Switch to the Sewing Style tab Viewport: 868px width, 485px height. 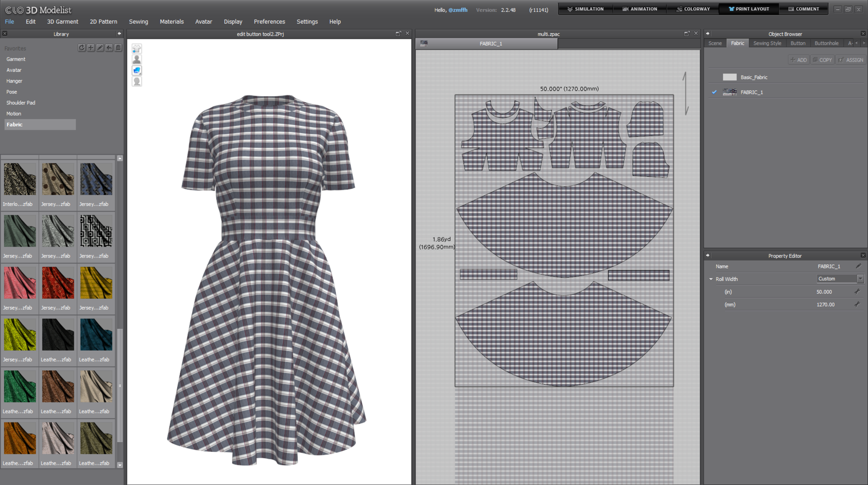point(767,43)
